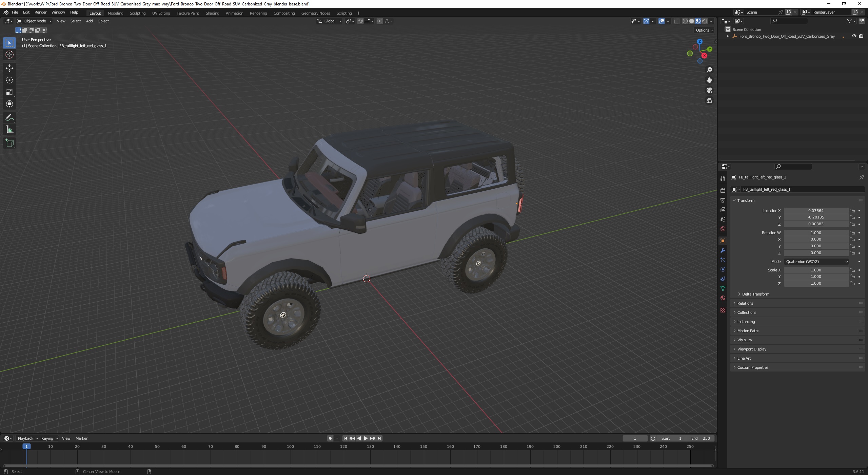Open the File menu

click(15, 12)
